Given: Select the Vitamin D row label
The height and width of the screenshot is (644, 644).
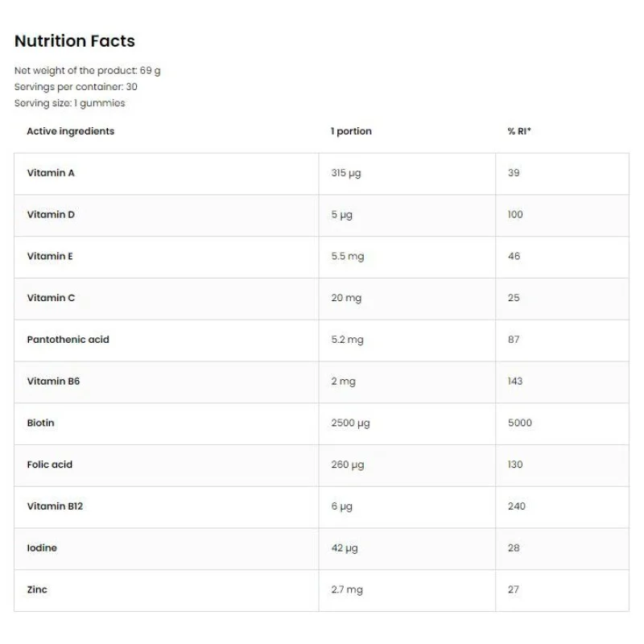Looking at the screenshot, I should pyautogui.click(x=51, y=215).
